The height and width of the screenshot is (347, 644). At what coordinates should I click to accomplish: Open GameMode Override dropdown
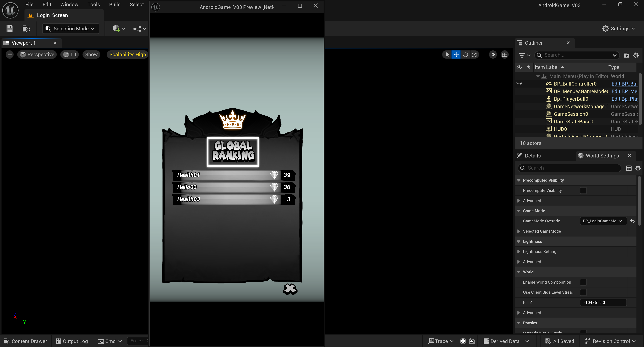tap(603, 221)
